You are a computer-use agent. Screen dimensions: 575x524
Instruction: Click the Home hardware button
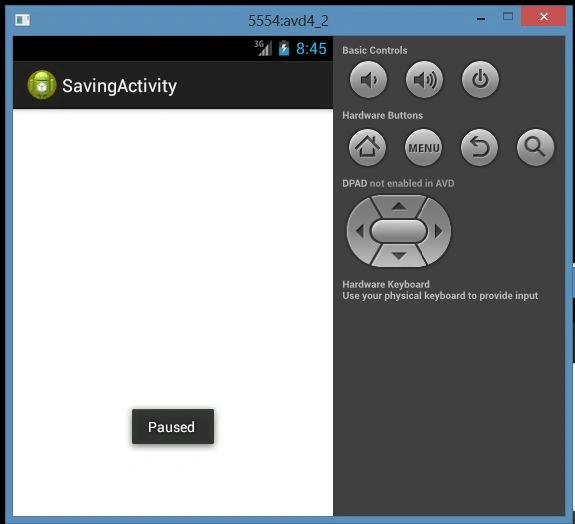point(367,147)
